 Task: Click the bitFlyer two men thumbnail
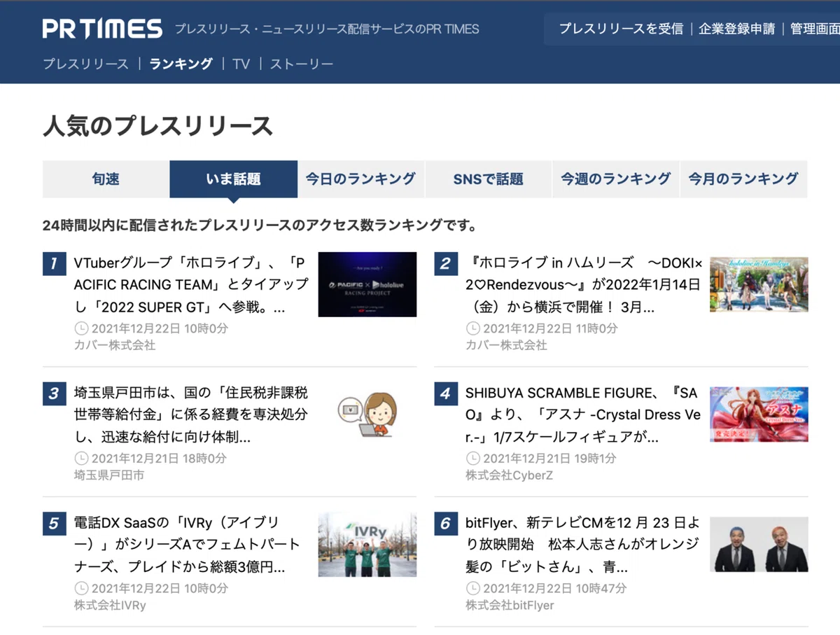[759, 545]
